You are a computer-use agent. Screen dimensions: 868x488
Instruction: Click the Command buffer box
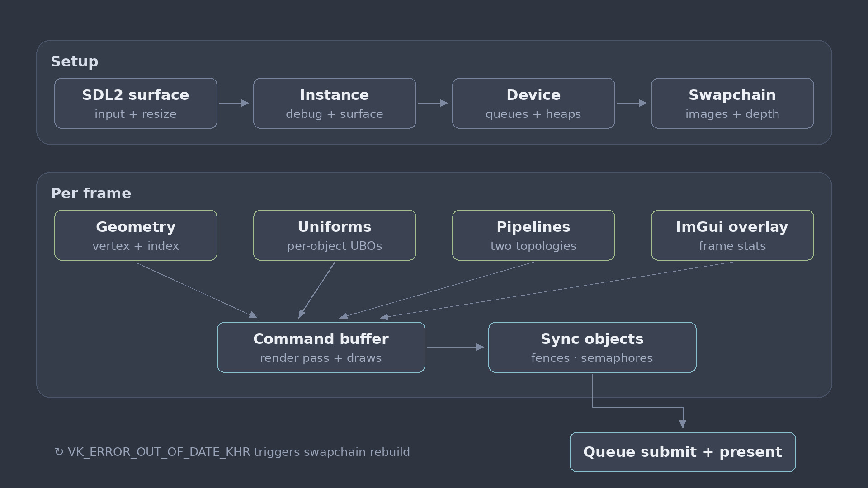321,347
